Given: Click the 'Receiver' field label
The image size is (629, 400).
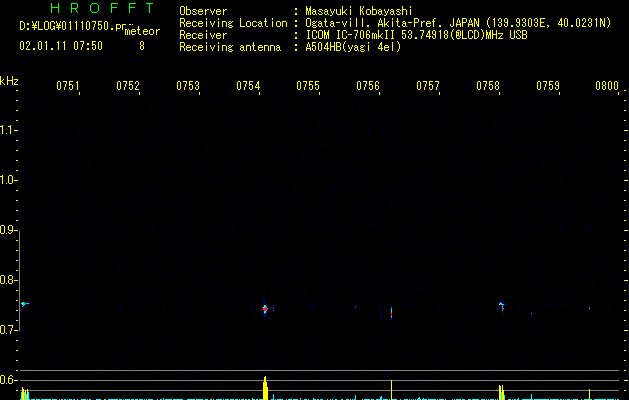Looking at the screenshot, I should tap(203, 35).
